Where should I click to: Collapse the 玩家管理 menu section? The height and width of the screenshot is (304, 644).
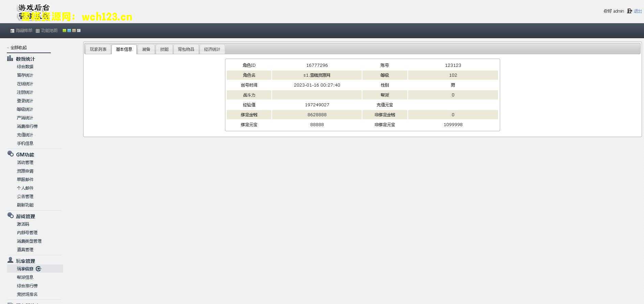[x=25, y=261]
